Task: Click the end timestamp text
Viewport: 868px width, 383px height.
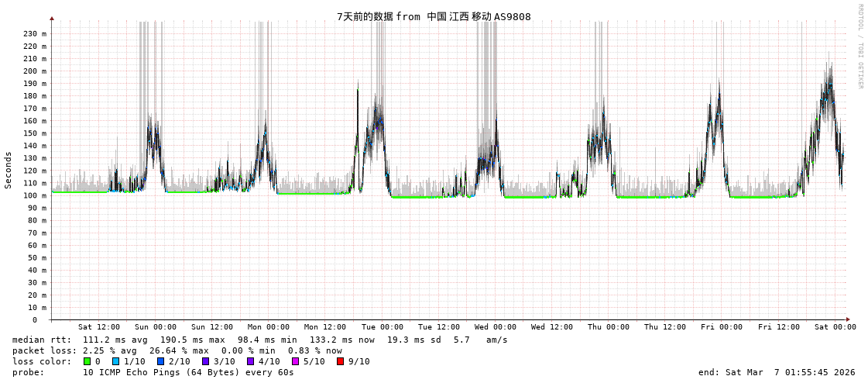Action: [x=777, y=372]
